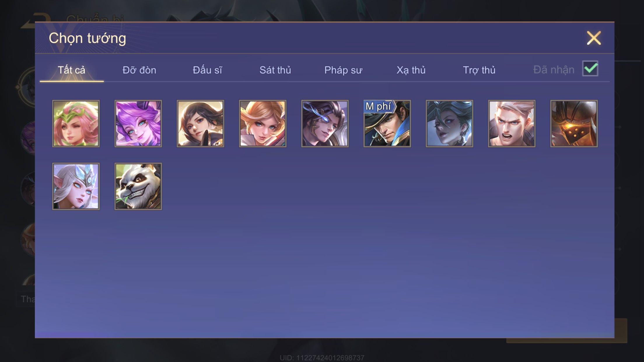Select the pink-haired elf hero portrait
Screen dimensions: 644x362
[x=76, y=124]
